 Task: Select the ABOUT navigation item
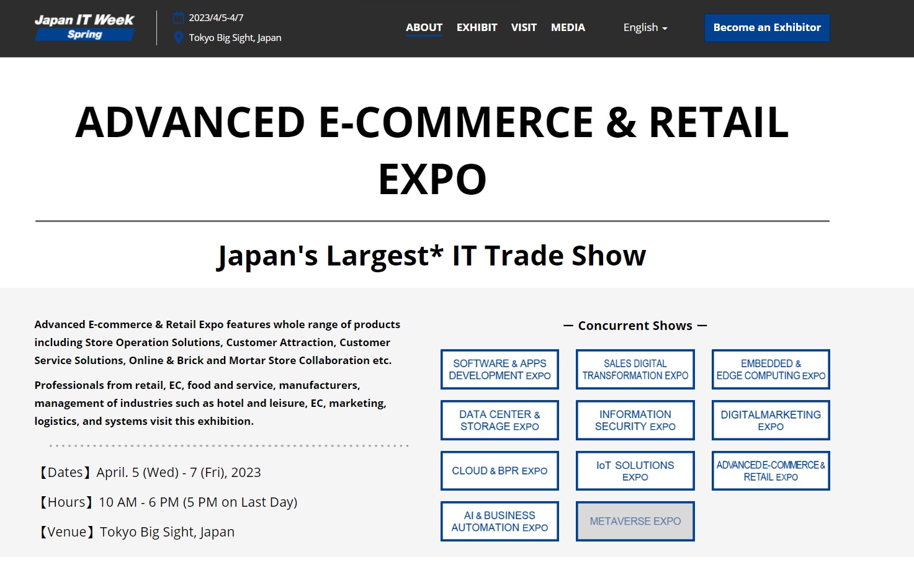(424, 27)
